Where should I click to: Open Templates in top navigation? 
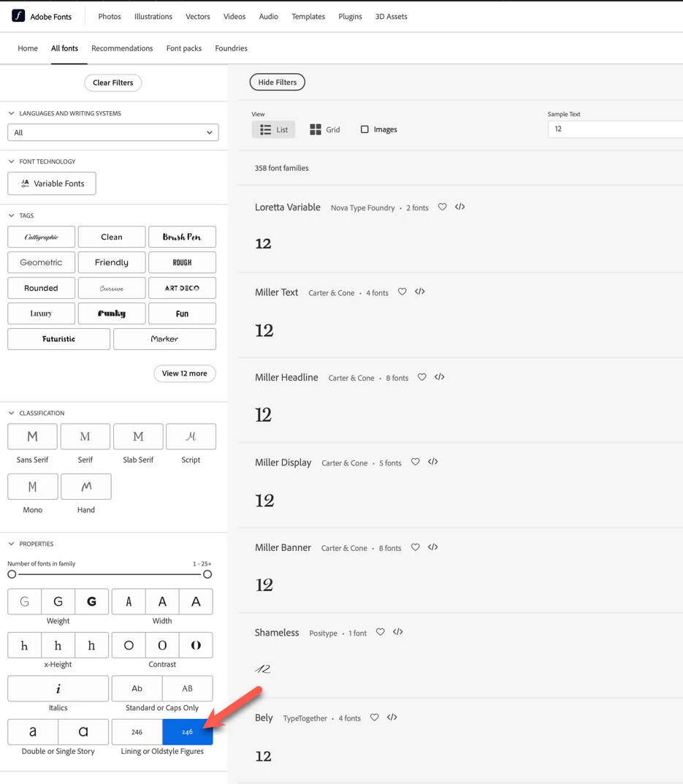308,17
